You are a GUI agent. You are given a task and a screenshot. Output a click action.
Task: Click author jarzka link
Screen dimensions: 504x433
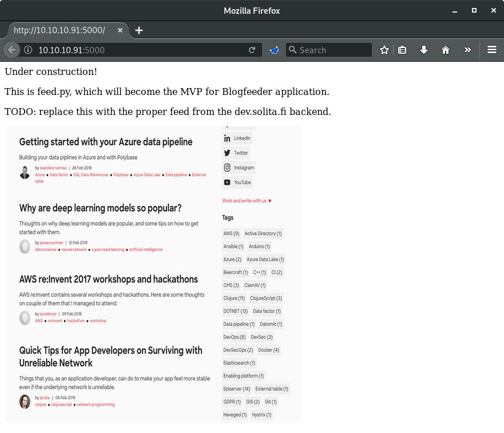click(x=45, y=398)
